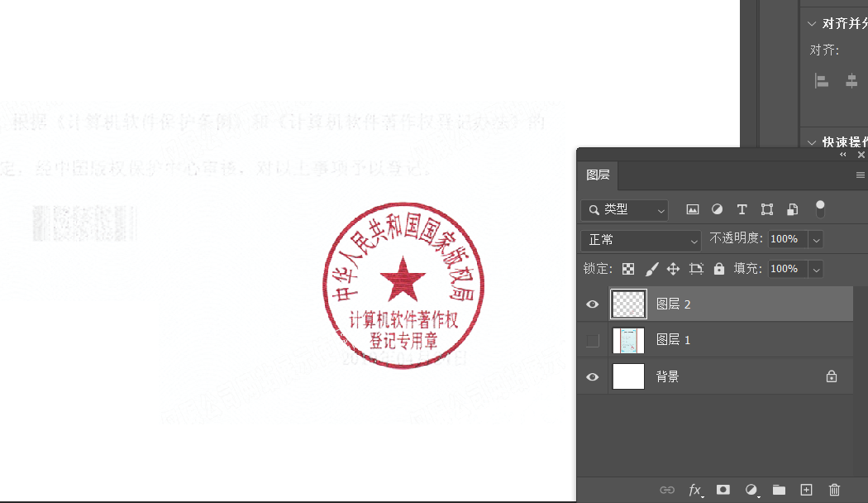Open the 正常 blend mode dropdown
Viewport: 868px width, 503px height.
pos(641,240)
